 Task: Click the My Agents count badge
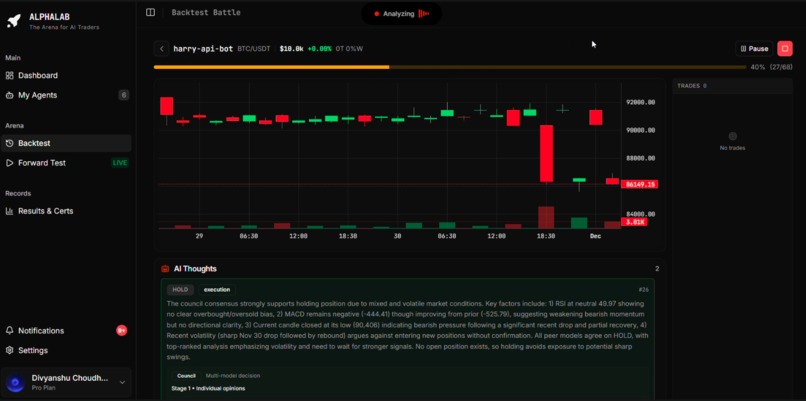pos(123,95)
